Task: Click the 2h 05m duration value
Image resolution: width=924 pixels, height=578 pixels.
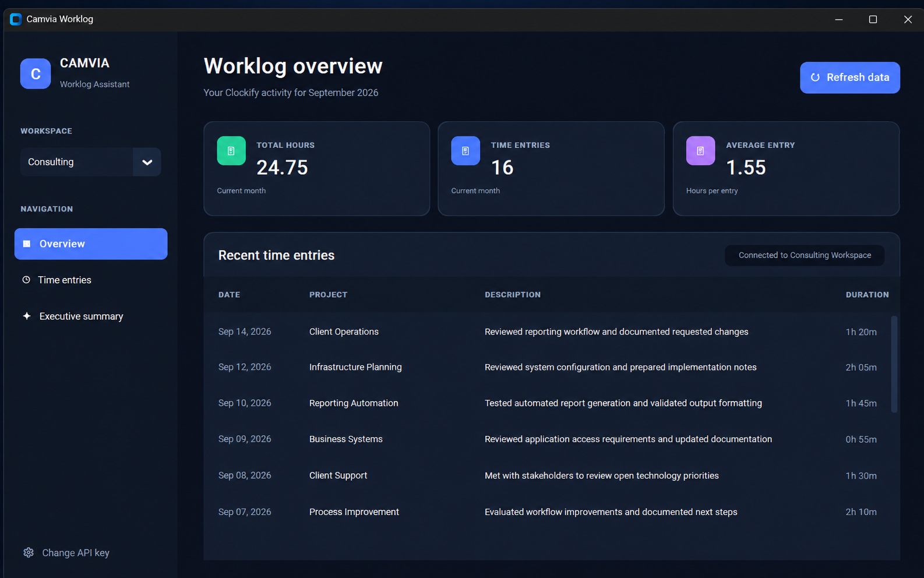Action: [861, 367]
